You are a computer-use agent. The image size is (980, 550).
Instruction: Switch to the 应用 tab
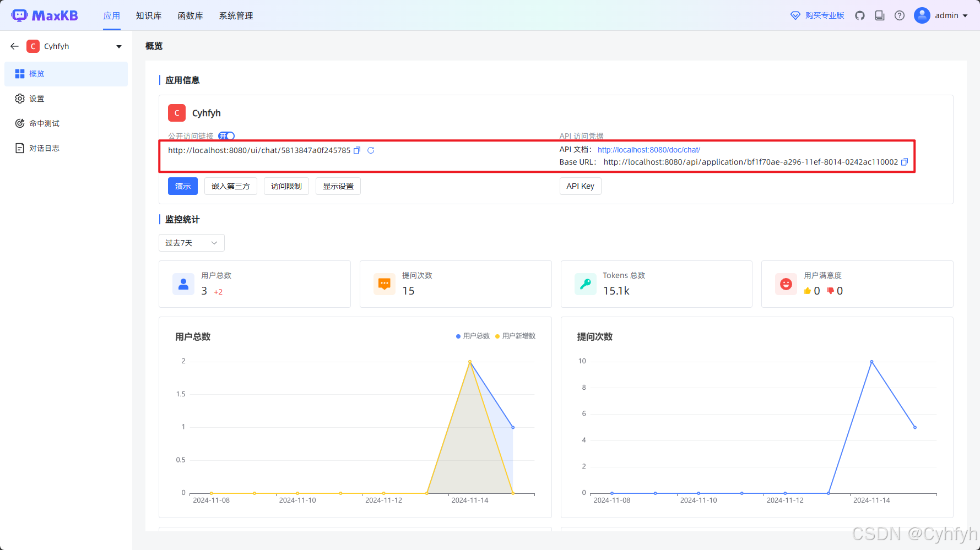112,15
